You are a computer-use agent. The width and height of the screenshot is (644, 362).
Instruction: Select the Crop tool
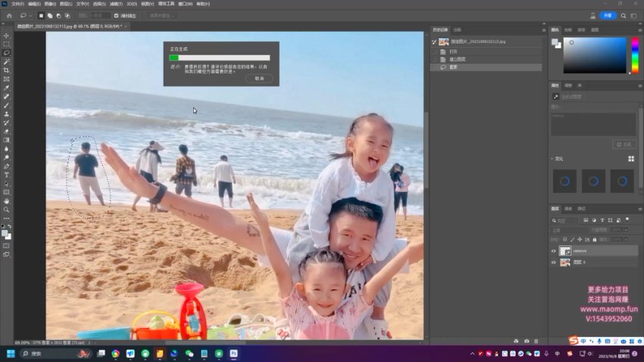(x=7, y=70)
